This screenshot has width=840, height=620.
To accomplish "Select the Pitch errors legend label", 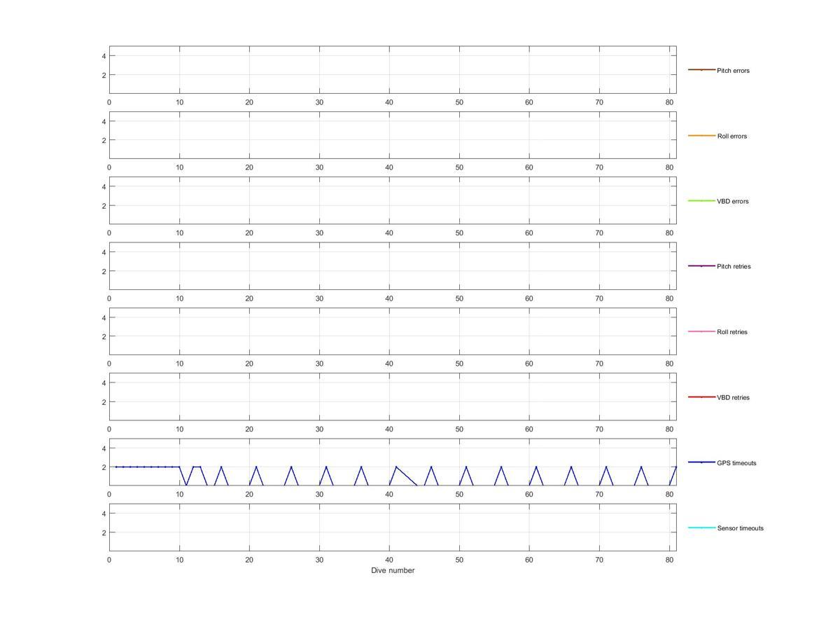I will coord(733,71).
